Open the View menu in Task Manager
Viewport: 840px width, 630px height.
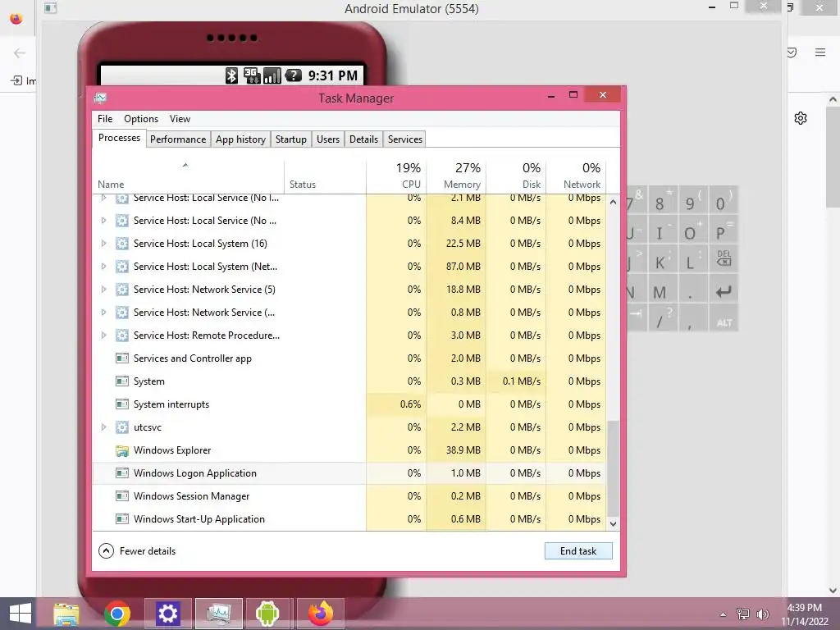(x=180, y=119)
